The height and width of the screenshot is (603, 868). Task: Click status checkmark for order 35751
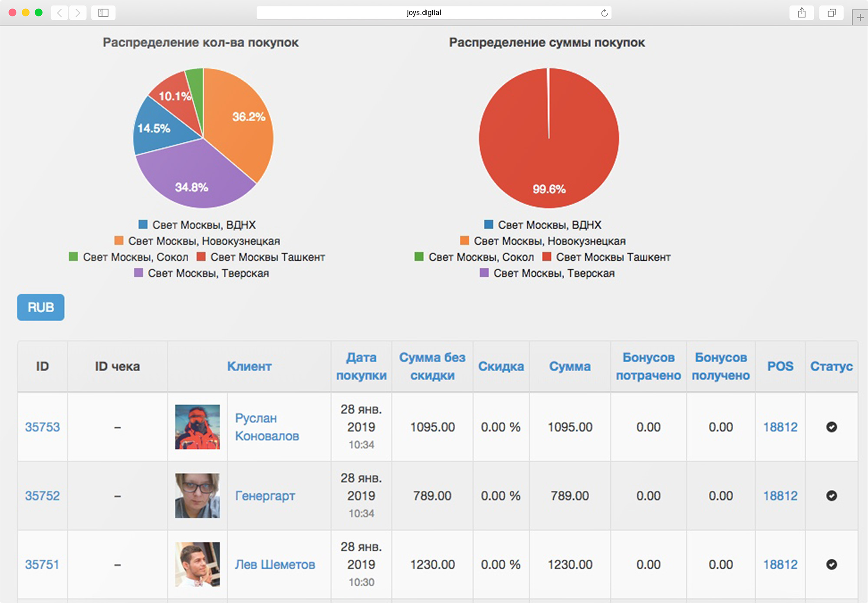coord(831,564)
